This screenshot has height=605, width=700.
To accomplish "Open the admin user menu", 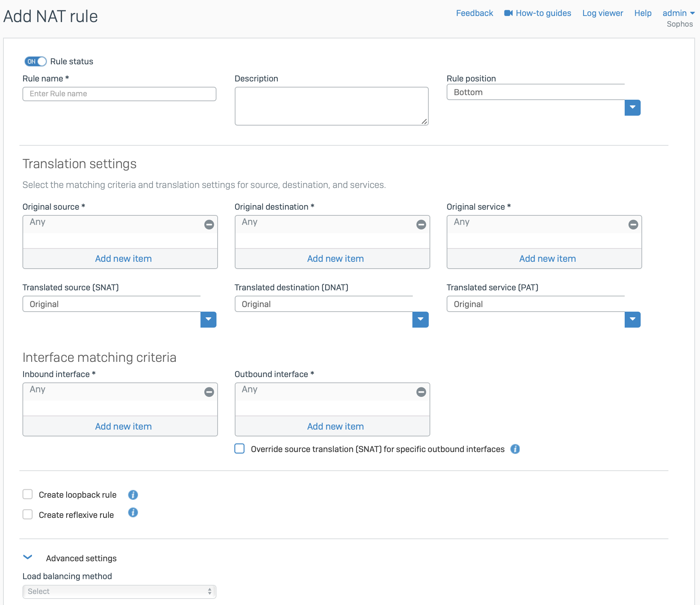I will coord(678,13).
